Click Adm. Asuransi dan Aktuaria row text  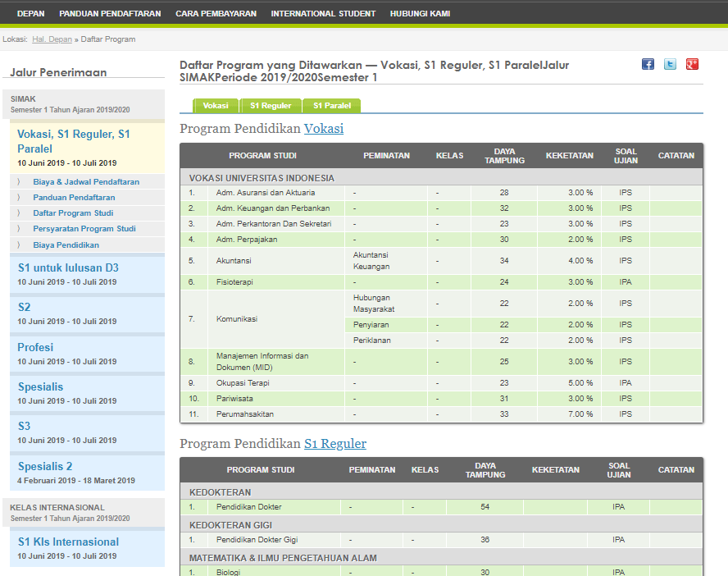(266, 192)
